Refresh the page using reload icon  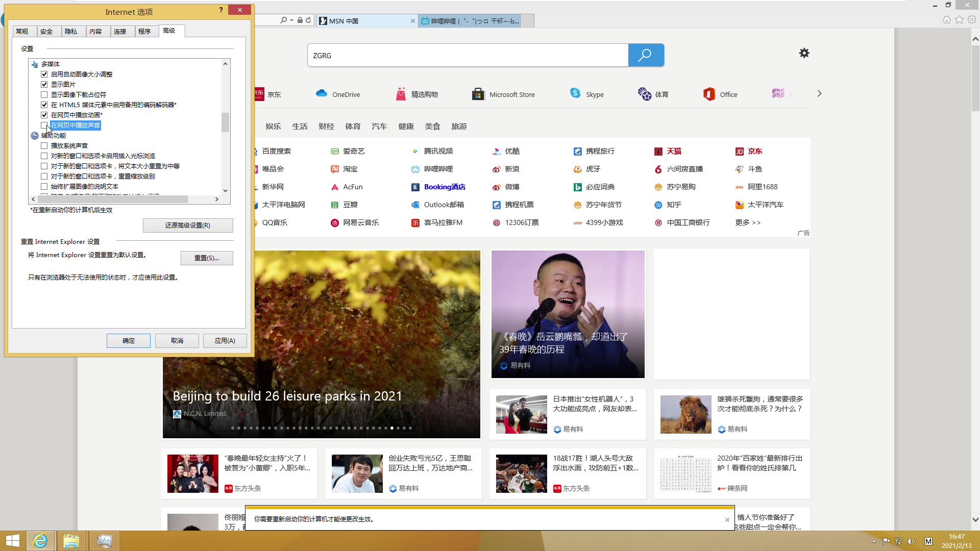click(x=308, y=20)
